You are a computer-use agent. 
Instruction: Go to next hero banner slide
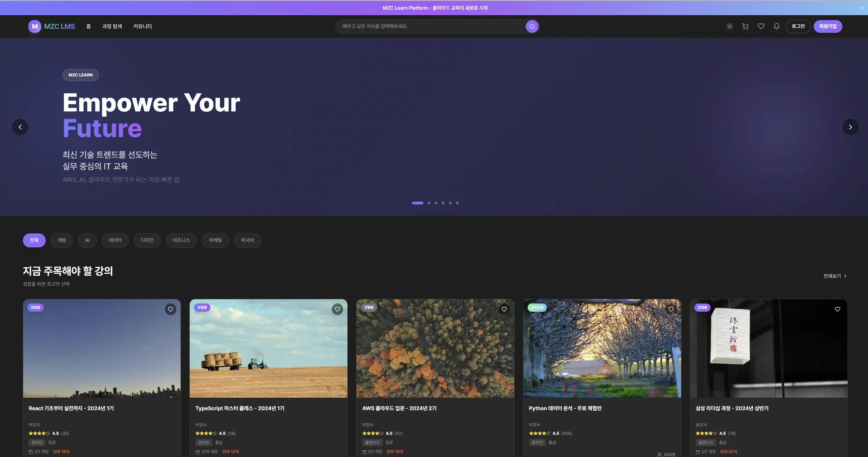click(x=850, y=127)
